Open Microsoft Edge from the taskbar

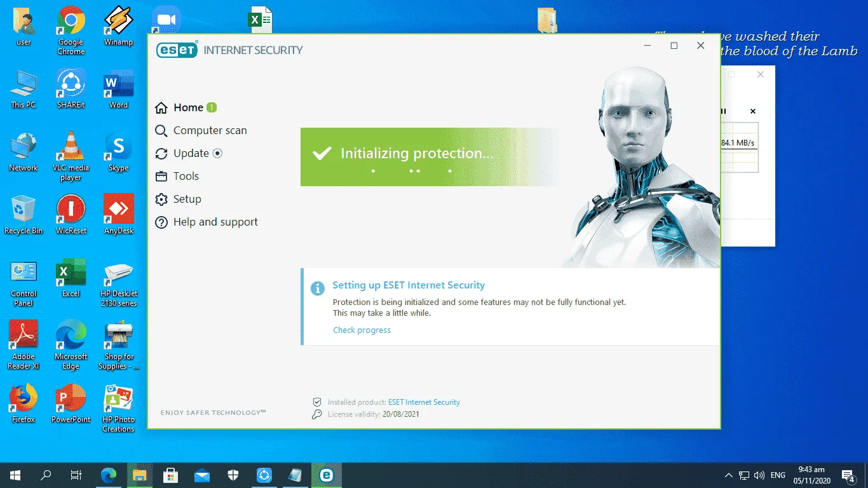tap(109, 475)
